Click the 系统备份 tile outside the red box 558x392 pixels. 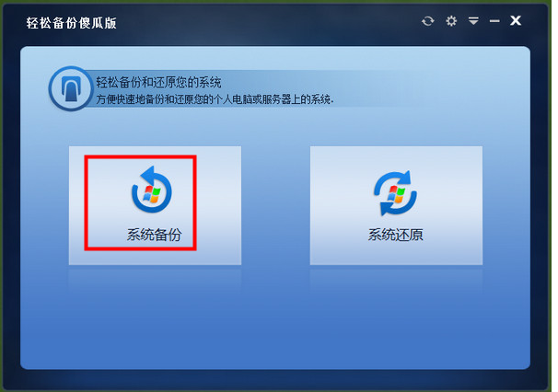(218, 205)
